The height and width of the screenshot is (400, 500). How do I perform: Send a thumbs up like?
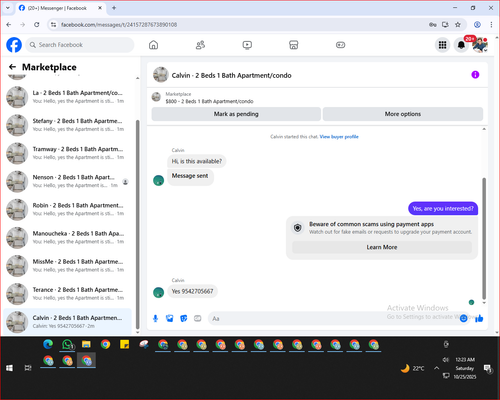(479, 318)
